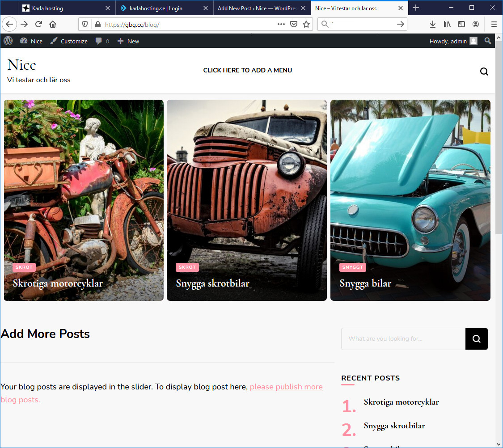Submit search with browser search-bar arrow
Screen dimensions: 503x448
pyautogui.click(x=400, y=24)
